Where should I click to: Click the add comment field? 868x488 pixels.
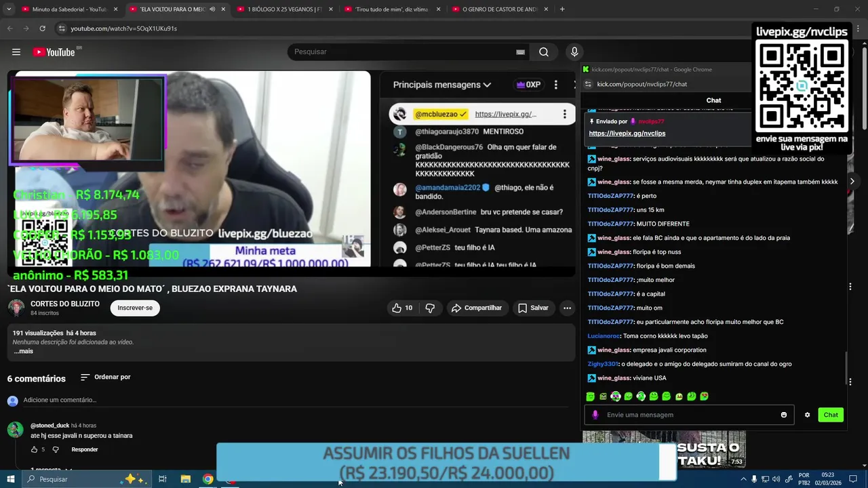296,400
